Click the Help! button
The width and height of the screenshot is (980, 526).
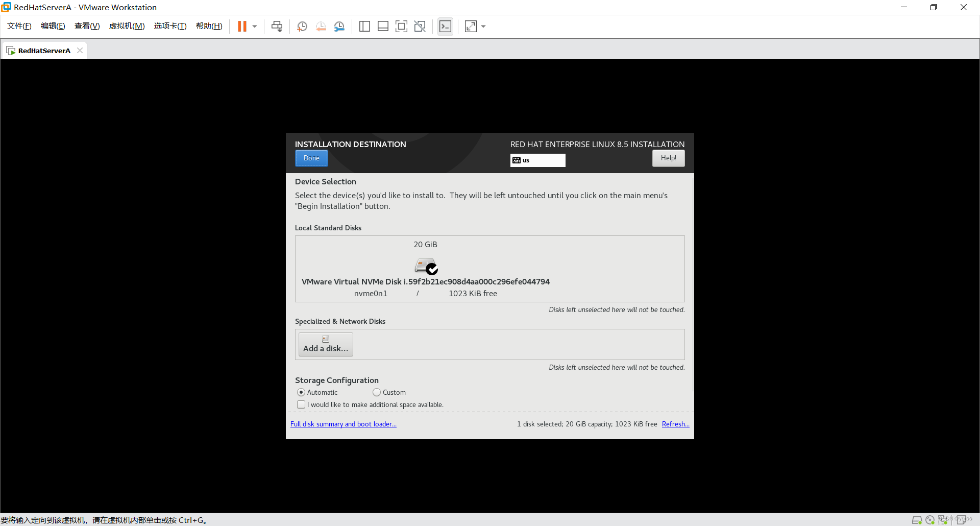click(x=668, y=158)
